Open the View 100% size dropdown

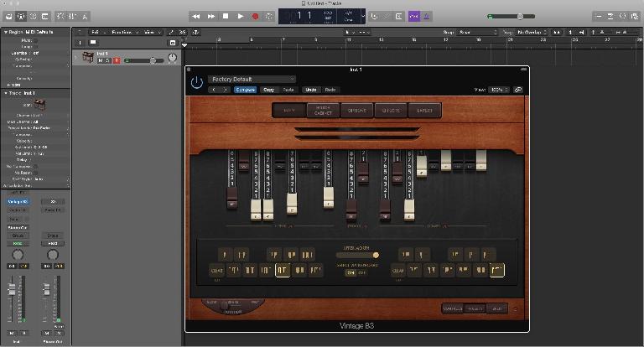[x=498, y=90]
